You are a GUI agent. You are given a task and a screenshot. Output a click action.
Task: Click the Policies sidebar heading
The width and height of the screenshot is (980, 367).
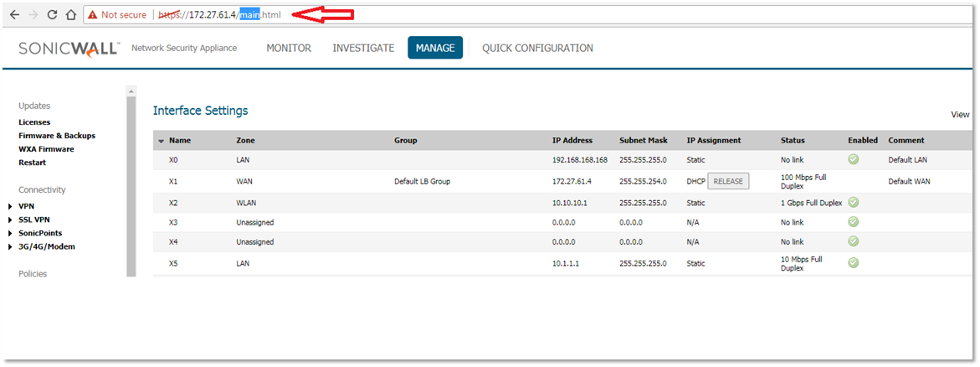pos(33,274)
